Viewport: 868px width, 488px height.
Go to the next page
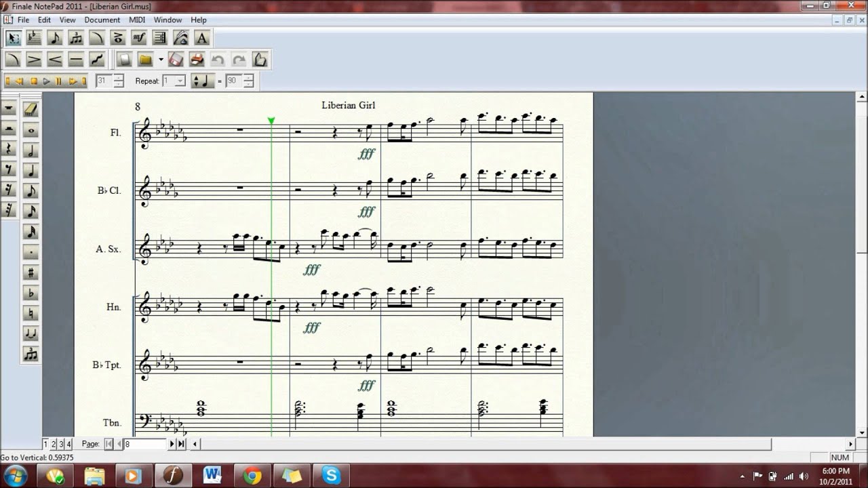172,444
